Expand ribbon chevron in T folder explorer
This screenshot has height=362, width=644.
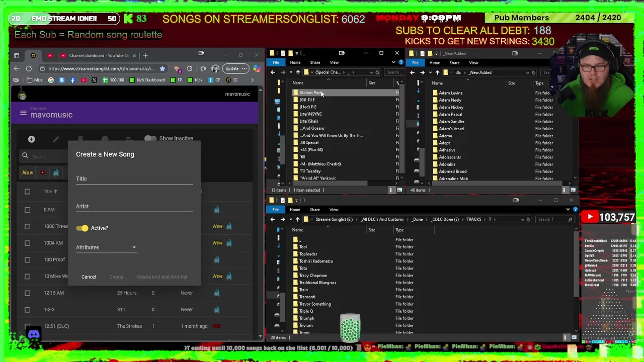568,210
